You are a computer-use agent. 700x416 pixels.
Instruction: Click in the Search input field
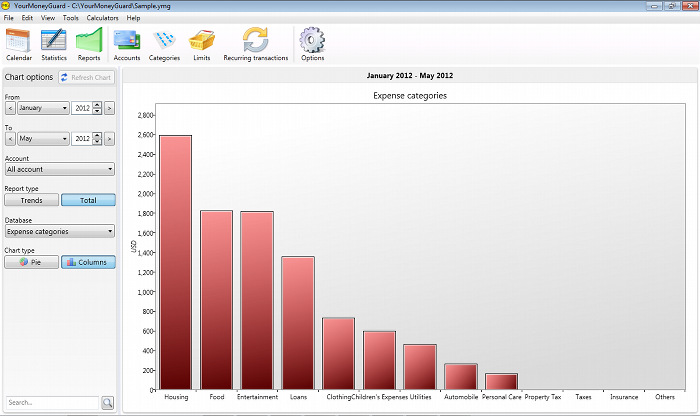pos(52,403)
